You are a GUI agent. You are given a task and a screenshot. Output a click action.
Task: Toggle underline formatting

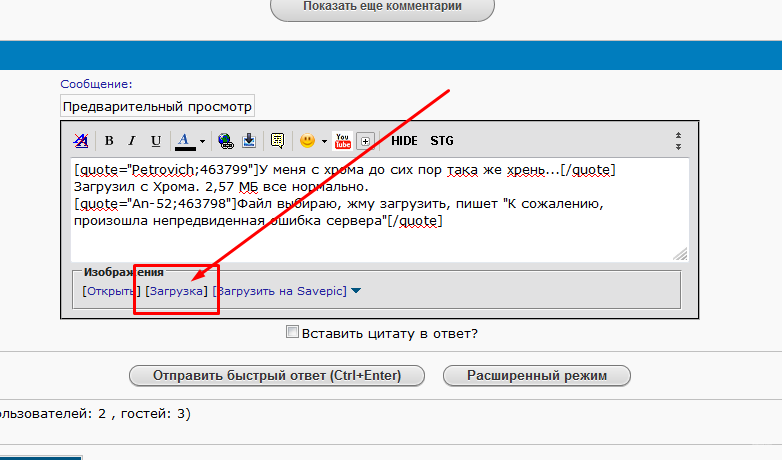(156, 141)
